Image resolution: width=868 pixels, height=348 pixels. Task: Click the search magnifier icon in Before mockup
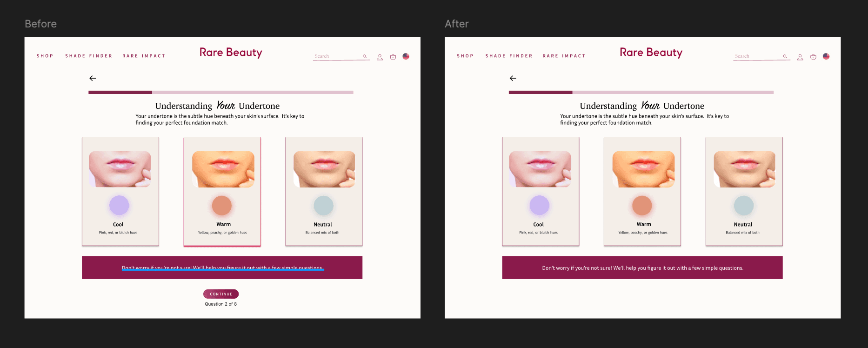pyautogui.click(x=365, y=56)
